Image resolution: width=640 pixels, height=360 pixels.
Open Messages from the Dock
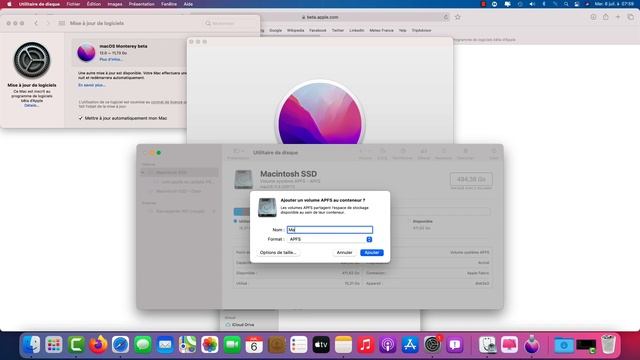(x=143, y=345)
